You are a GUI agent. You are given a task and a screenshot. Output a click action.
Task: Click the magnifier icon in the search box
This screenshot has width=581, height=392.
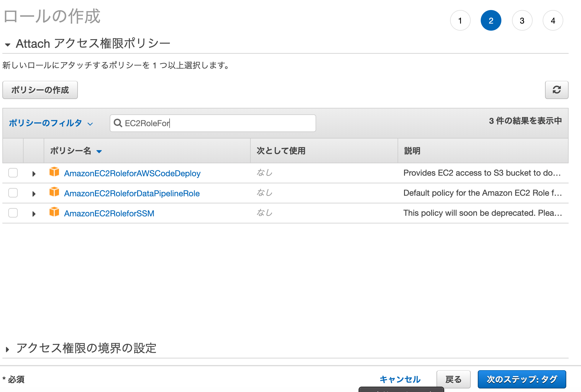pos(118,123)
